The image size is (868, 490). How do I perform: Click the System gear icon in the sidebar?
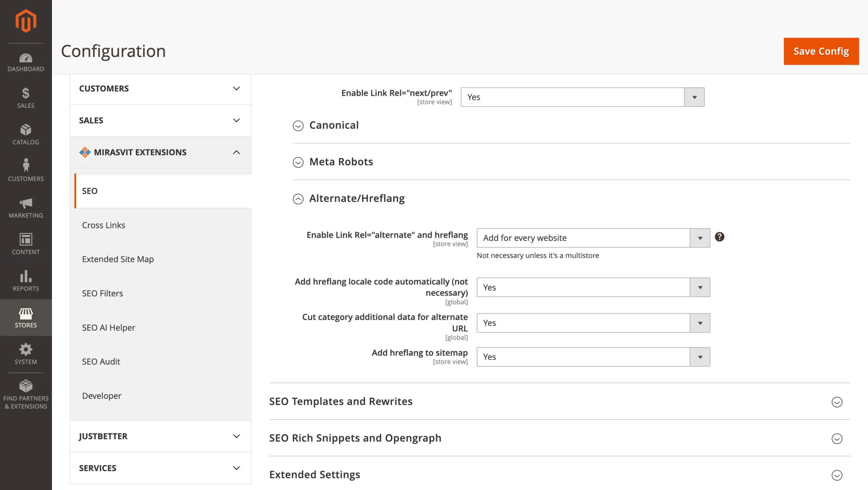[26, 349]
